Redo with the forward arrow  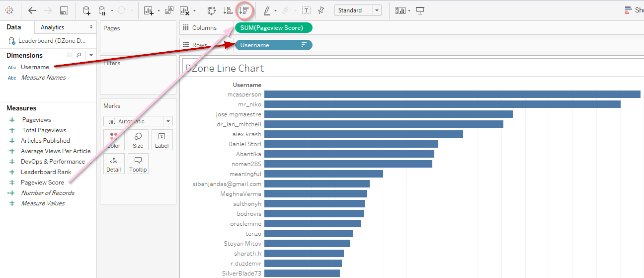(48, 10)
